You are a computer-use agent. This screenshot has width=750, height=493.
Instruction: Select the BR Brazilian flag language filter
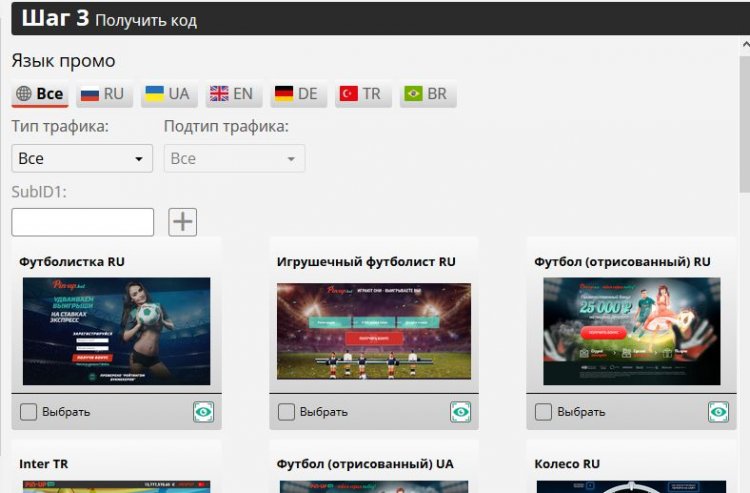[x=424, y=94]
